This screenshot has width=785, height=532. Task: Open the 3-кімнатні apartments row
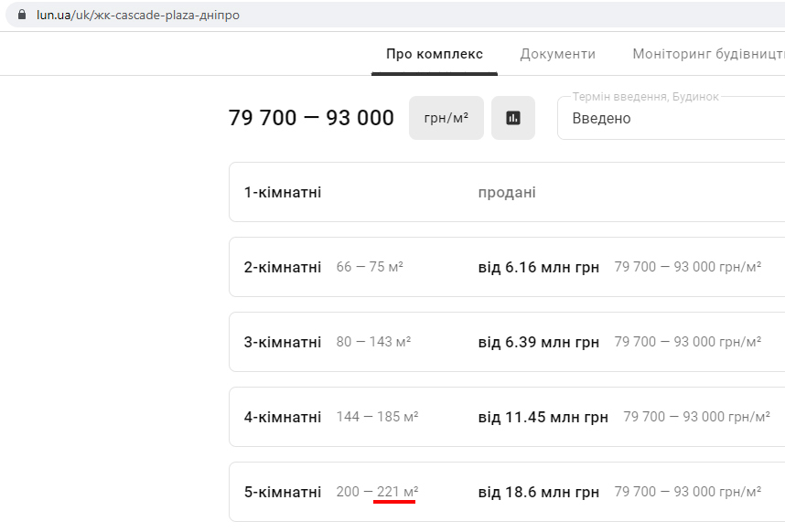tap(283, 342)
